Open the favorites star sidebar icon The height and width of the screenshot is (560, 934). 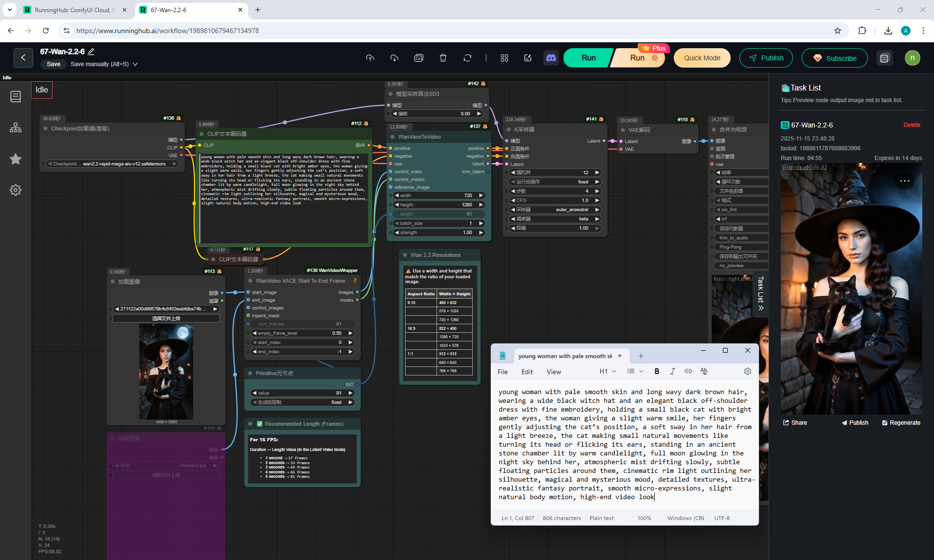pos(16,159)
